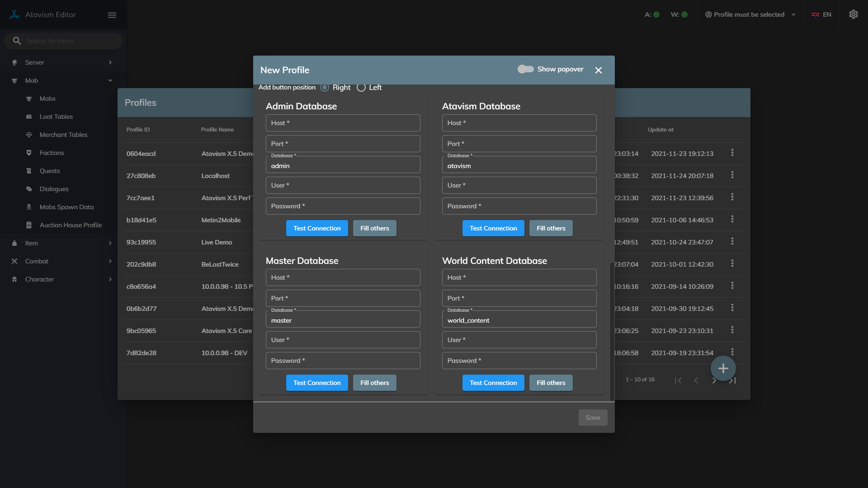868x488 pixels.
Task: Click the Atavism Editor logo icon
Action: [14, 14]
